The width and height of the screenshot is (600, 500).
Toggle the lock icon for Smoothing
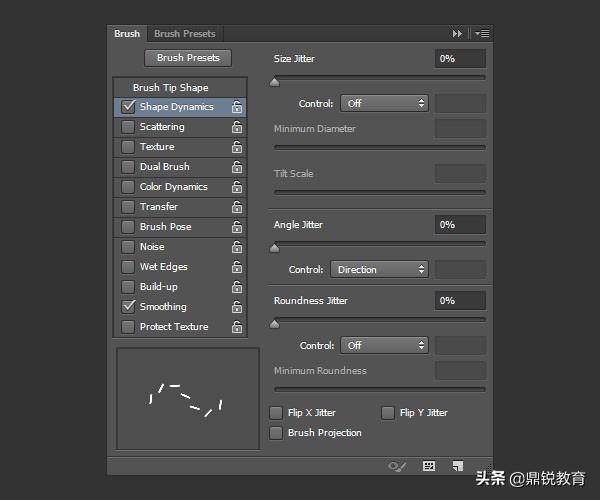coord(237,306)
